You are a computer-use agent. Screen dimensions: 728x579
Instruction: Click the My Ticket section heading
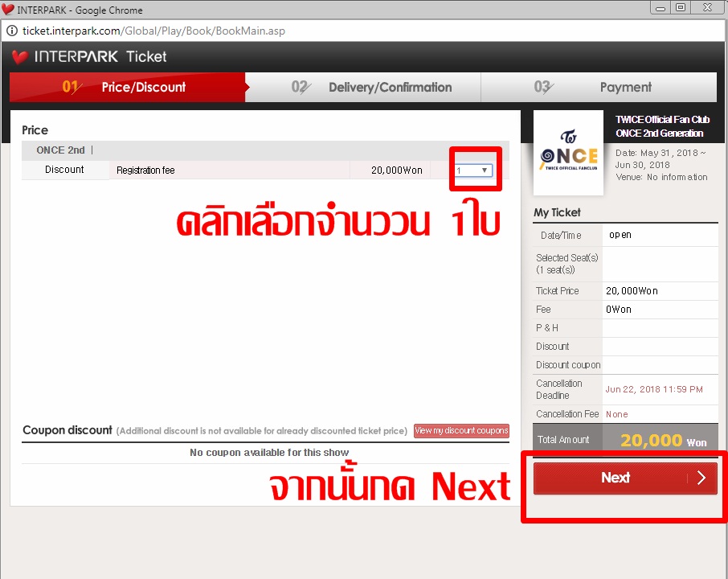(557, 212)
